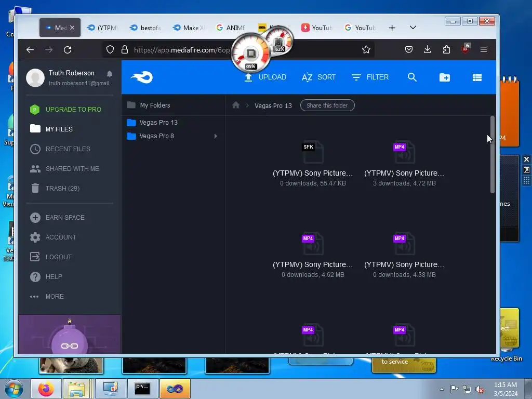Viewport: 532px width, 399px height.
Task: Click the tracking protection shield icon
Action: pos(110,49)
